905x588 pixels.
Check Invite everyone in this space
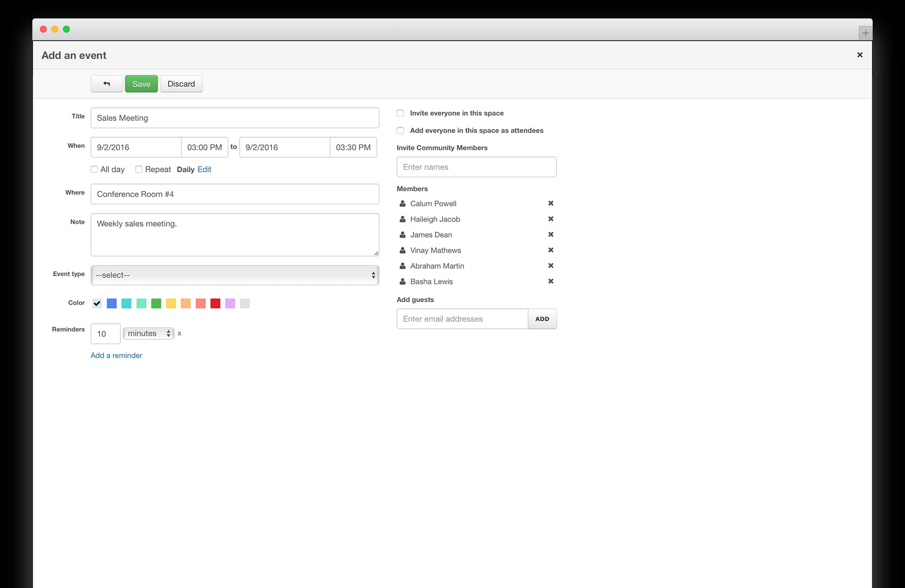pos(400,113)
